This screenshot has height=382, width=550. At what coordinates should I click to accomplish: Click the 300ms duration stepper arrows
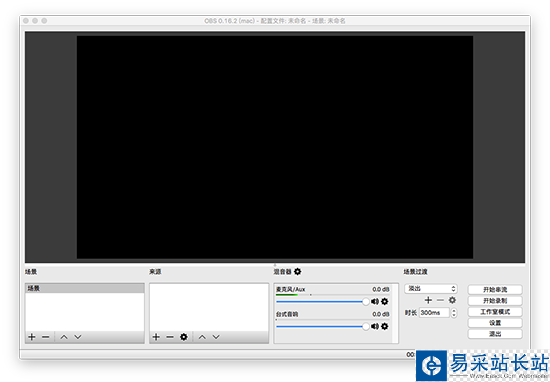(454, 313)
